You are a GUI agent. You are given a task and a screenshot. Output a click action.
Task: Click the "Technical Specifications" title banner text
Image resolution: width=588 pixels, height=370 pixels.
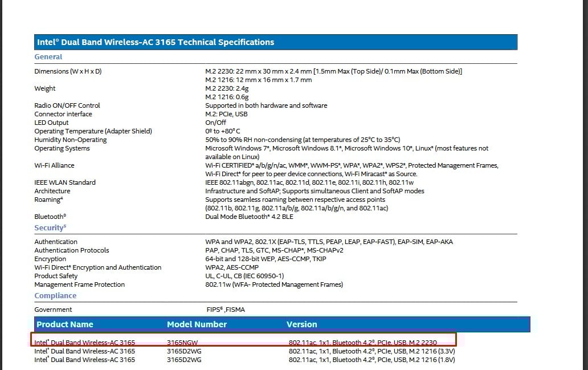(156, 42)
